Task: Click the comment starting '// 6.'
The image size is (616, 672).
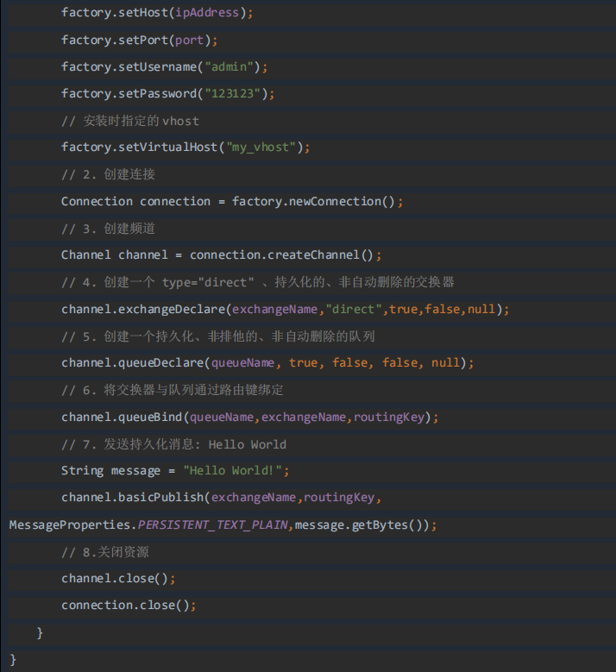Action: click(173, 390)
